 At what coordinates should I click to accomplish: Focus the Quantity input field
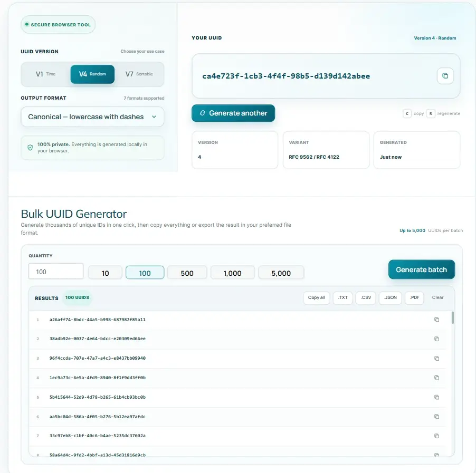tap(56, 271)
